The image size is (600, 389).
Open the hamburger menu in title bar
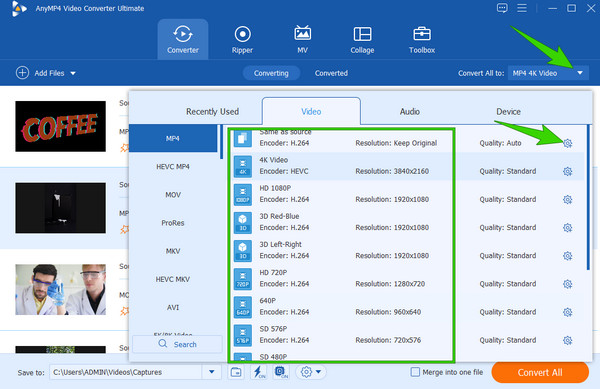click(522, 8)
